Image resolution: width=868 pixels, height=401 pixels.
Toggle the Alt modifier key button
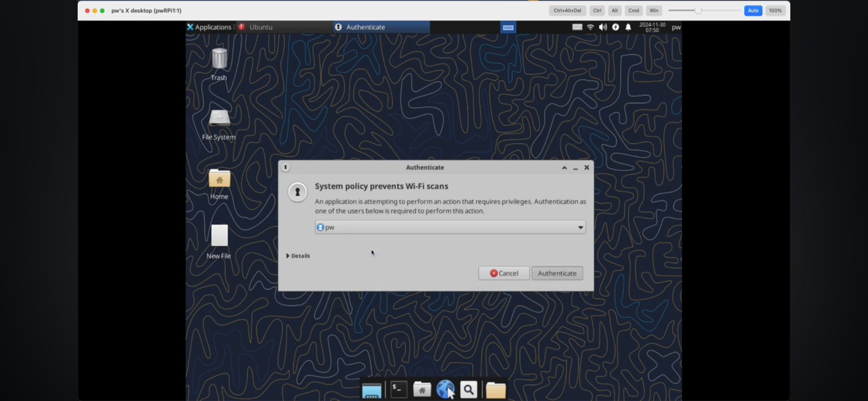615,11
